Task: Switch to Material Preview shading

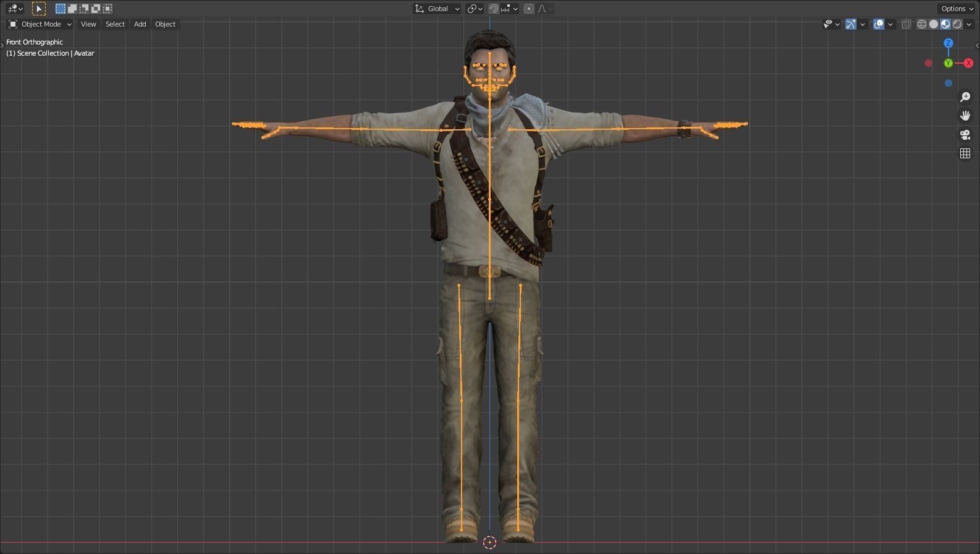Action: click(945, 24)
